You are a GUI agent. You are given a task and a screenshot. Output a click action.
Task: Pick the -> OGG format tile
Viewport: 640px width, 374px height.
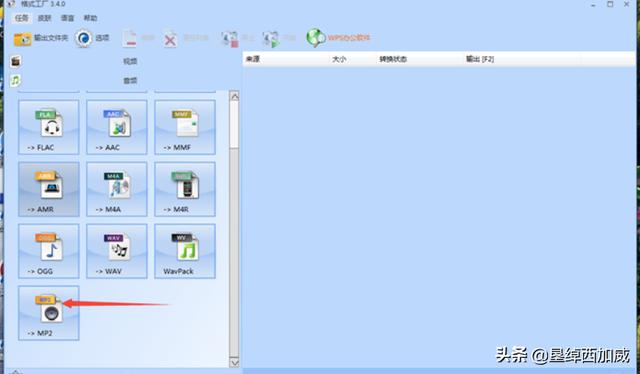point(49,251)
